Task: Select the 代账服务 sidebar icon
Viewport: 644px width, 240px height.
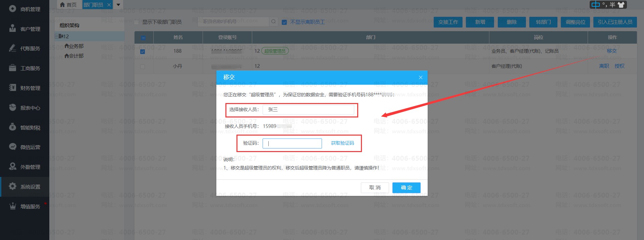Action: tap(12, 48)
